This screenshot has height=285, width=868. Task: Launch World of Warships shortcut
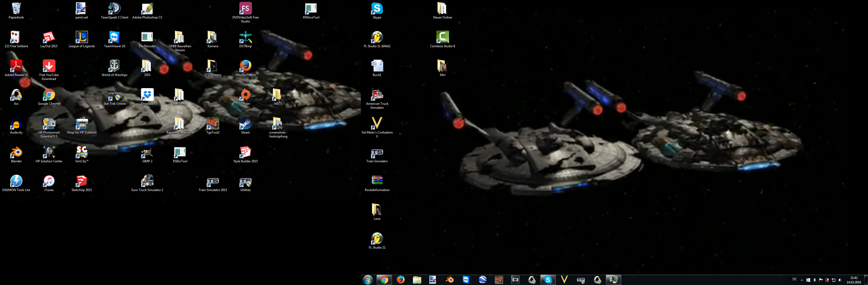click(115, 68)
